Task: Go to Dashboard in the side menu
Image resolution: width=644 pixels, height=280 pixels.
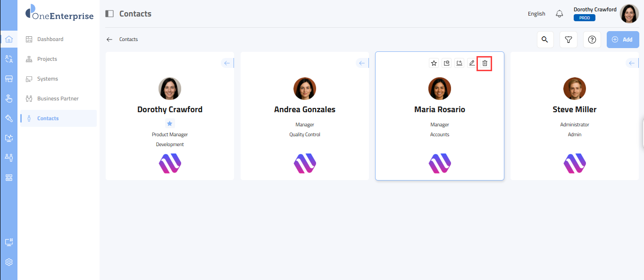Action: click(x=50, y=39)
